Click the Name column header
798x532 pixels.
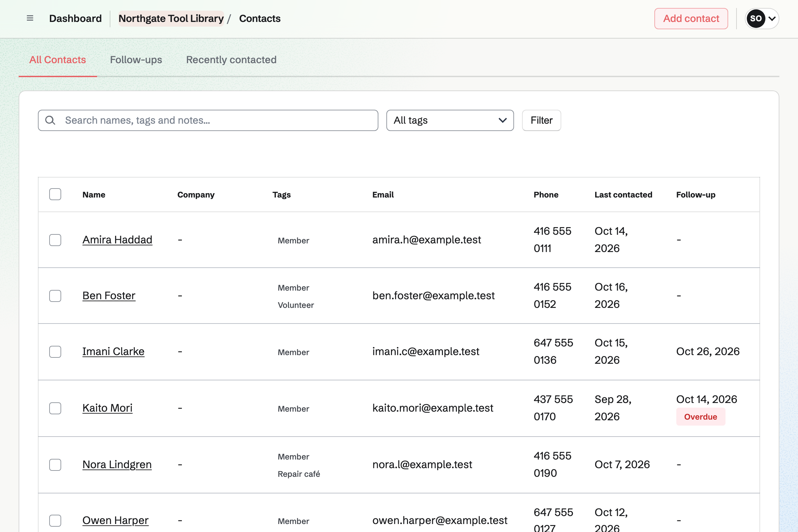point(94,195)
